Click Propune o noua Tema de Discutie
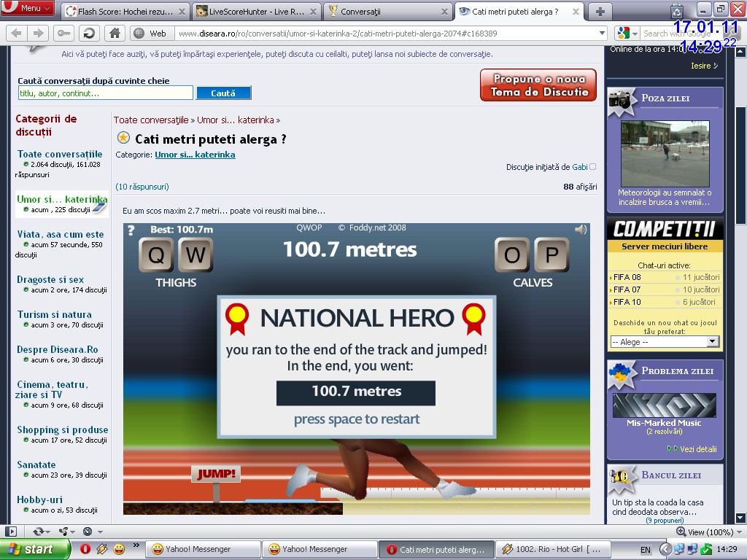 click(538, 85)
